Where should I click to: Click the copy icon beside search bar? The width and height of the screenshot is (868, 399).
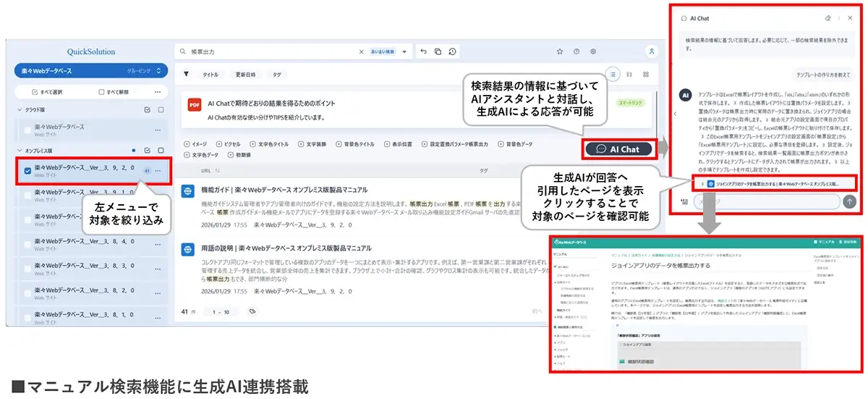pos(438,51)
